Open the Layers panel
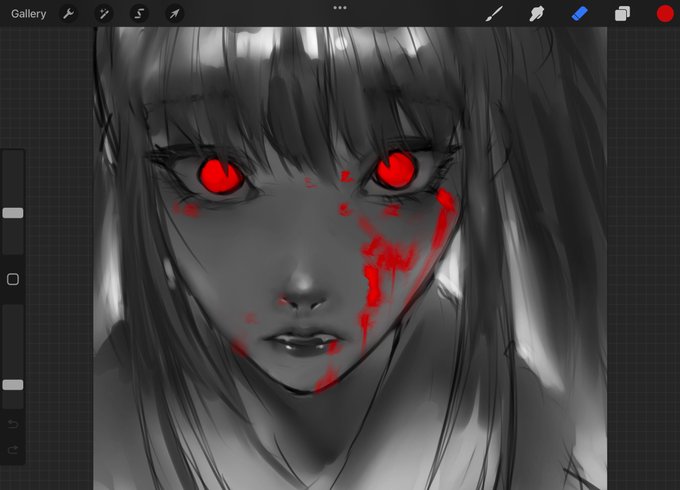The width and height of the screenshot is (680, 490). [622, 14]
